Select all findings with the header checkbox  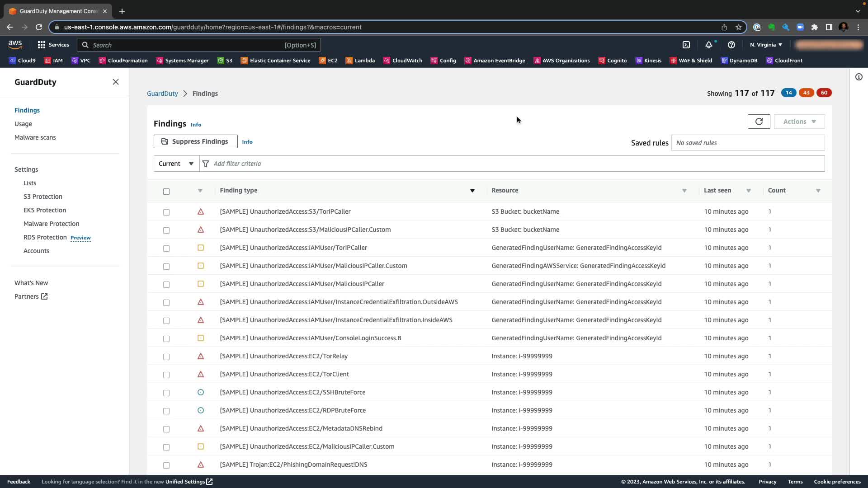coord(166,191)
